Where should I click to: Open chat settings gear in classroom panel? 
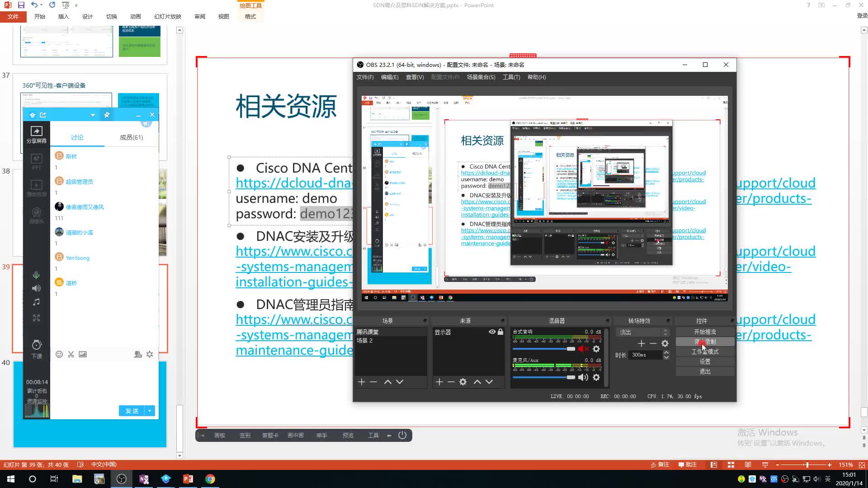(150, 354)
